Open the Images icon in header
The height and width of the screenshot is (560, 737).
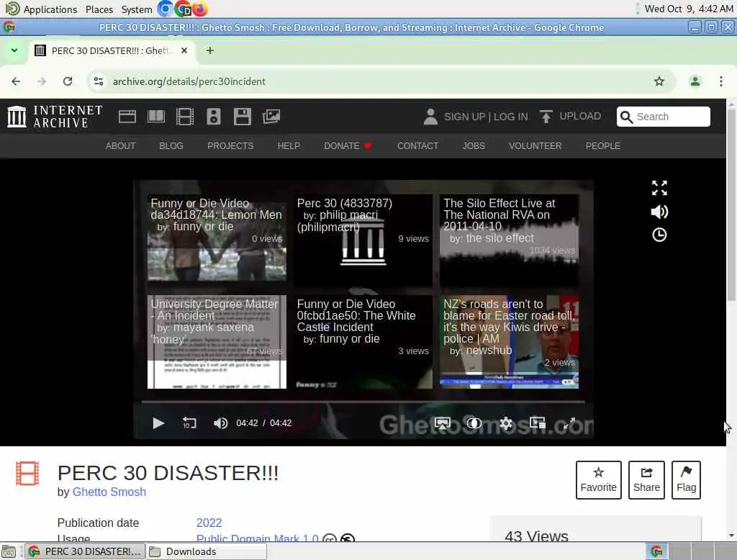pyautogui.click(x=271, y=117)
